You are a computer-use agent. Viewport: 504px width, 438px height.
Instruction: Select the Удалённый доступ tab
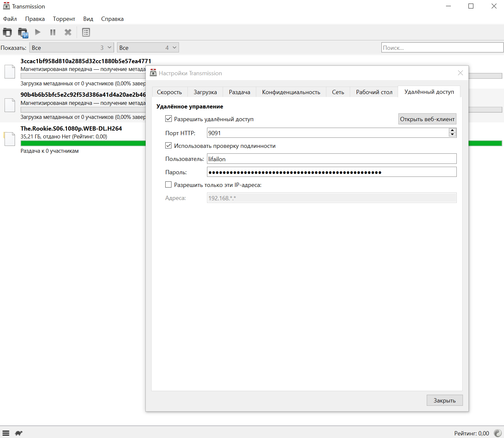[x=429, y=92]
